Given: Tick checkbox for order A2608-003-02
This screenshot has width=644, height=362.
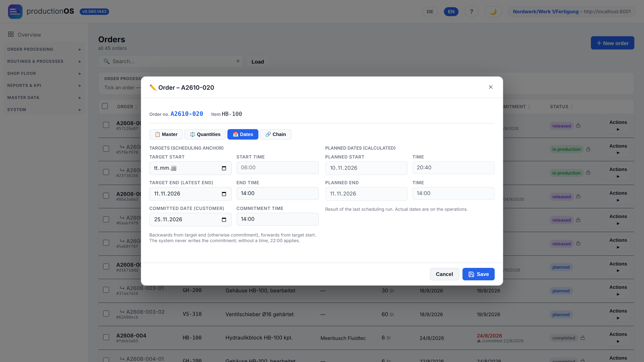Looking at the screenshot, I should click(x=106, y=314).
